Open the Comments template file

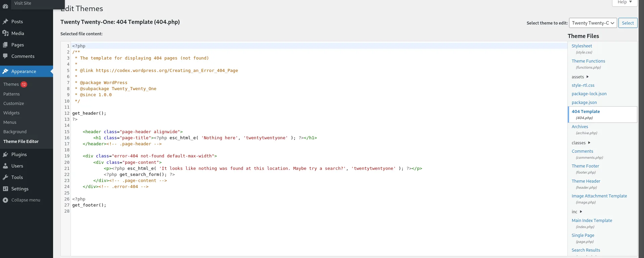tap(582, 151)
